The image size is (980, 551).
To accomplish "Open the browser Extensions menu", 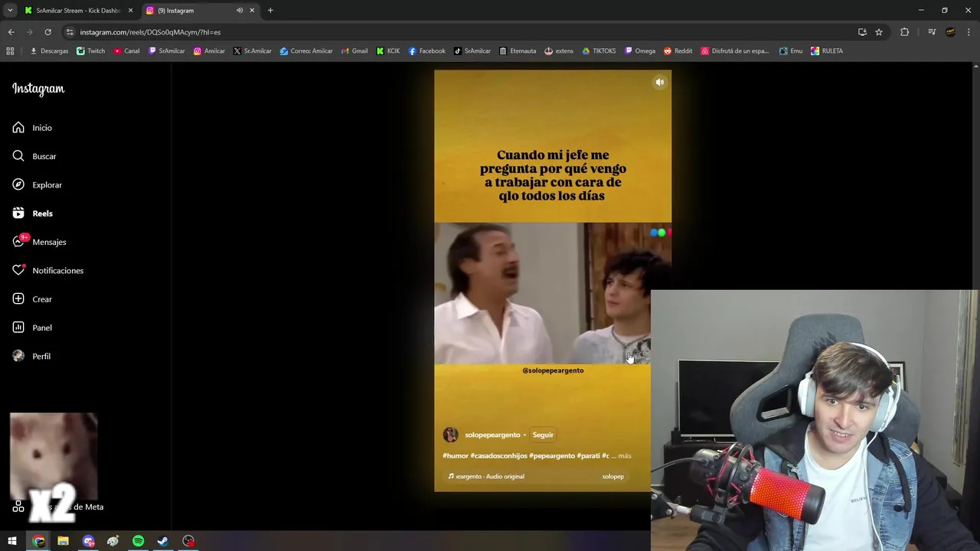I will pyautogui.click(x=904, y=32).
